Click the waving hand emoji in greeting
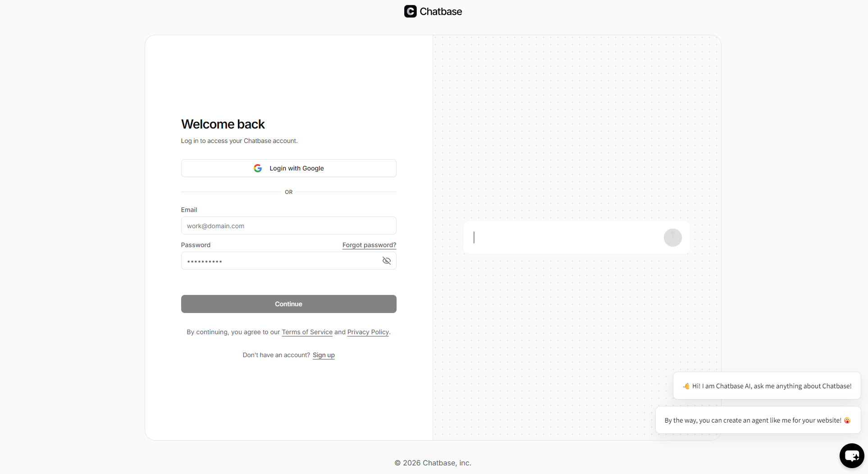This screenshot has width=868, height=474. [686, 386]
